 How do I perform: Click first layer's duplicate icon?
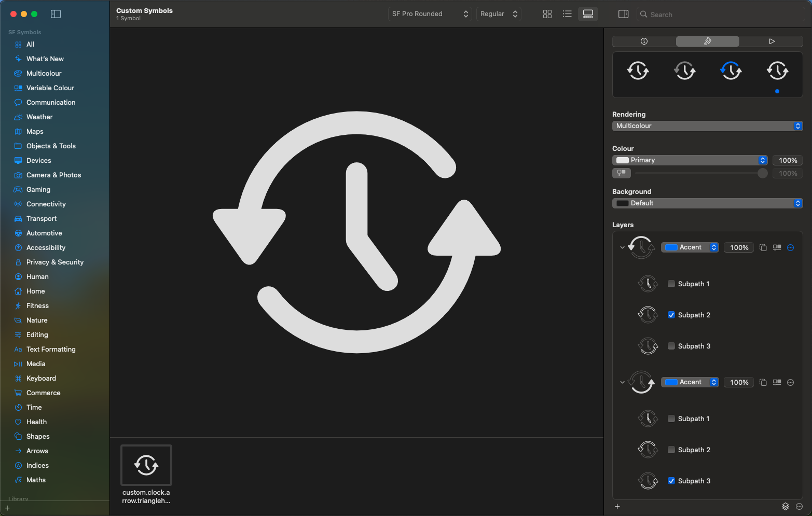click(763, 248)
